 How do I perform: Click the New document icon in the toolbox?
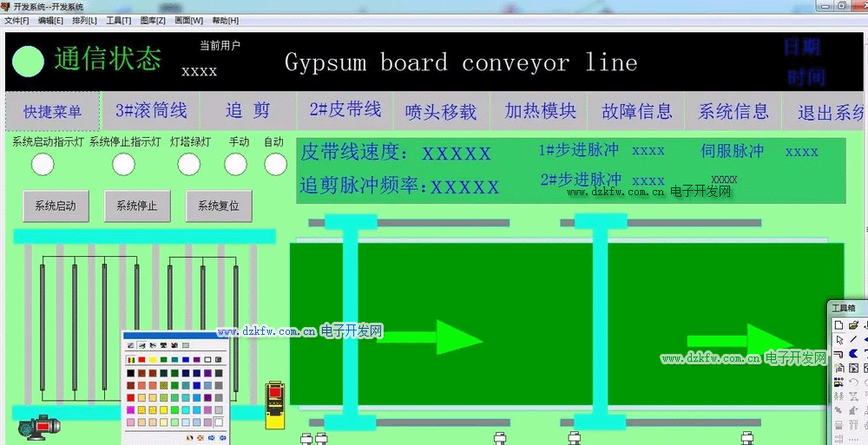[838, 324]
